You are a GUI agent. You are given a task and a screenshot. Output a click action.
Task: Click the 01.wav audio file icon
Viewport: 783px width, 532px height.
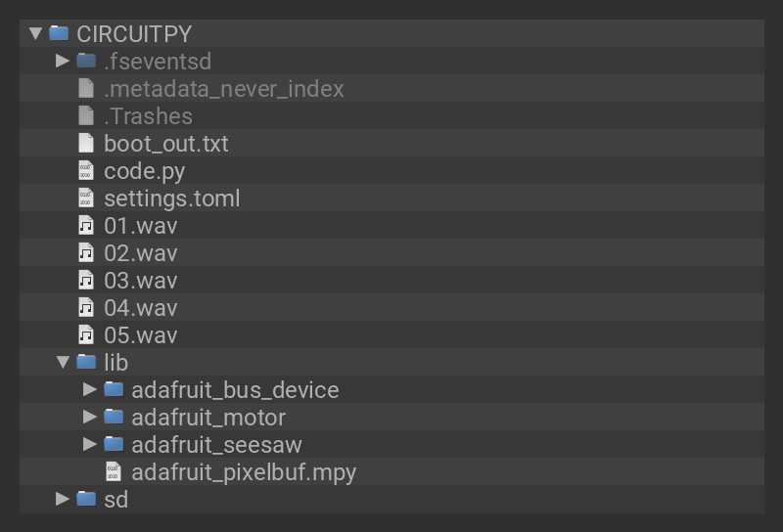pyautogui.click(x=86, y=225)
